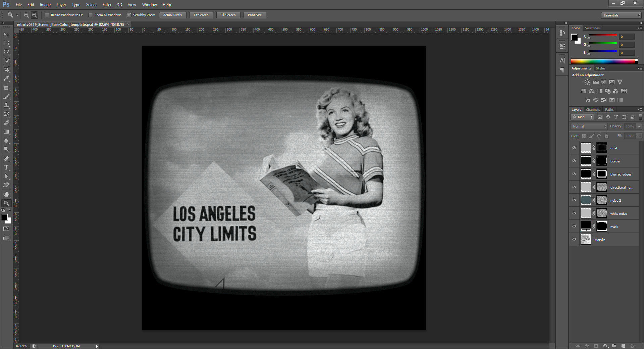644x349 pixels.
Task: Select the Rectangular Marquee tool
Action: coord(6,43)
